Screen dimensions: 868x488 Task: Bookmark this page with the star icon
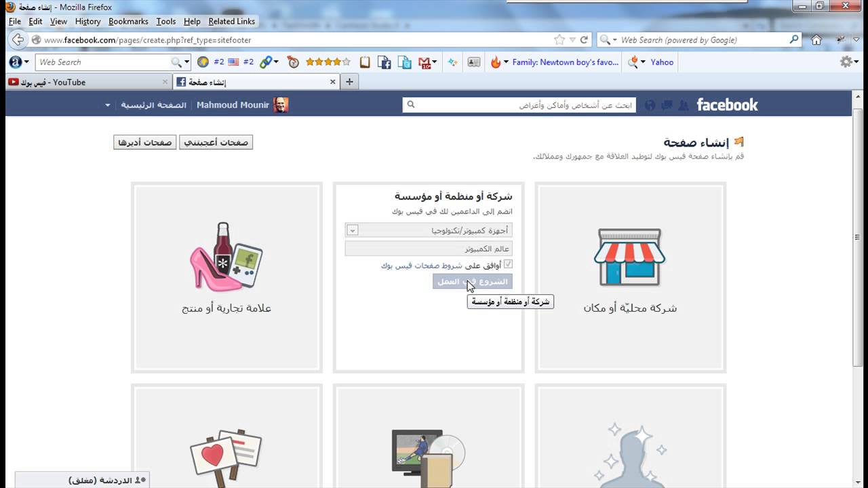tap(559, 40)
